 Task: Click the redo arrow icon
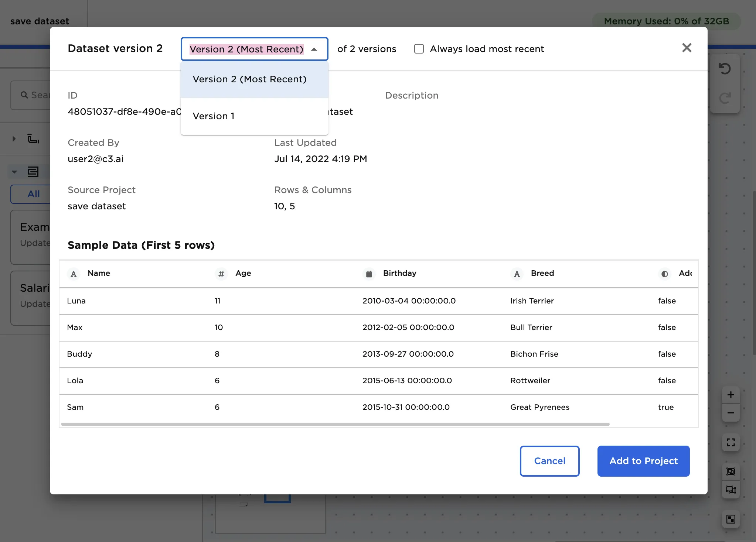(x=725, y=98)
